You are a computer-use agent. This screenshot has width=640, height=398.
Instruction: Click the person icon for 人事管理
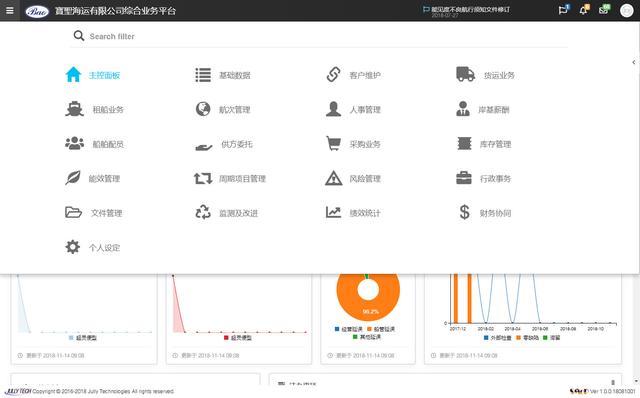point(333,109)
